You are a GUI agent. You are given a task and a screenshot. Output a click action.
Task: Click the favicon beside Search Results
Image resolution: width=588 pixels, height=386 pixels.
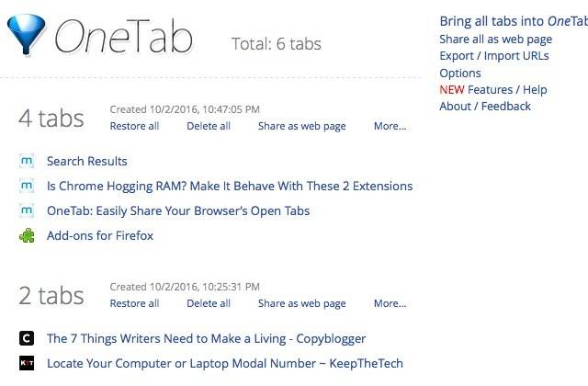(x=27, y=162)
